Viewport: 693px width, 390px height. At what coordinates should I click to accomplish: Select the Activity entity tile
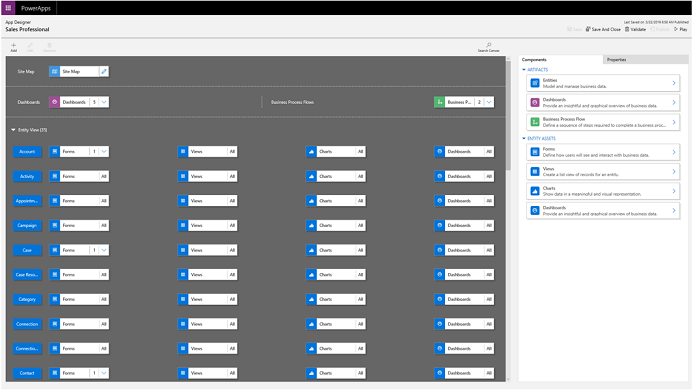click(27, 176)
